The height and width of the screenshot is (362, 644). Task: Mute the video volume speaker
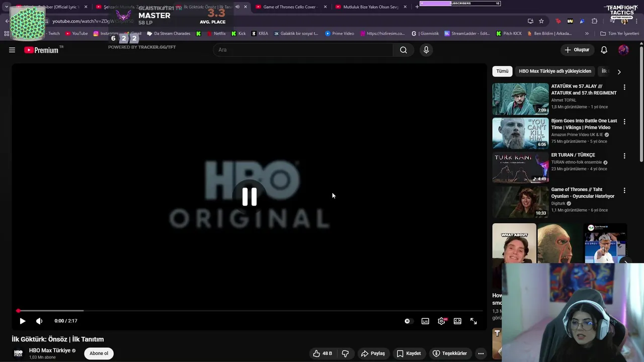tap(39, 321)
